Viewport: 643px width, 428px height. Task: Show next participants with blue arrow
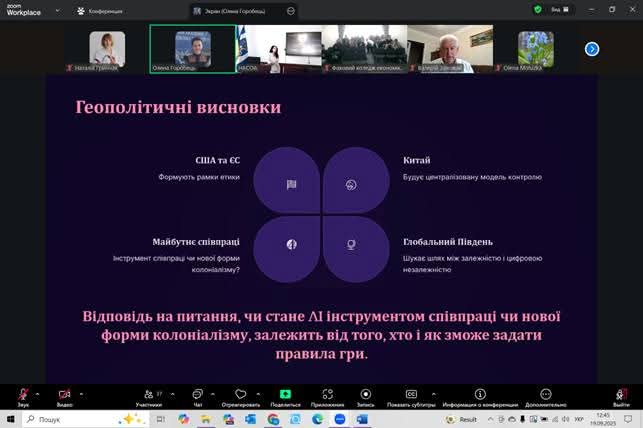pos(592,48)
